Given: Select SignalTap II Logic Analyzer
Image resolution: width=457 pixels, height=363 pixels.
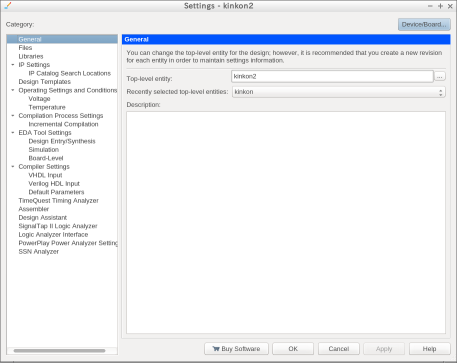Looking at the screenshot, I should tap(58, 226).
